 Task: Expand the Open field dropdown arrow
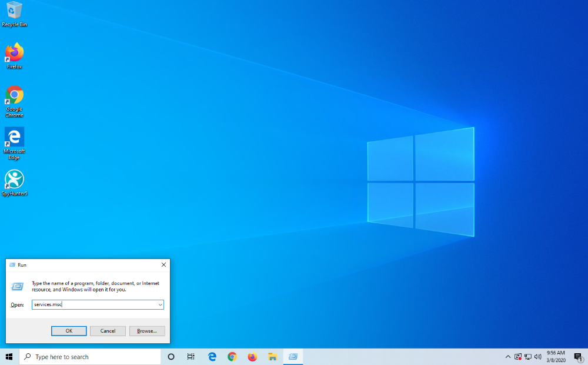pyautogui.click(x=160, y=305)
